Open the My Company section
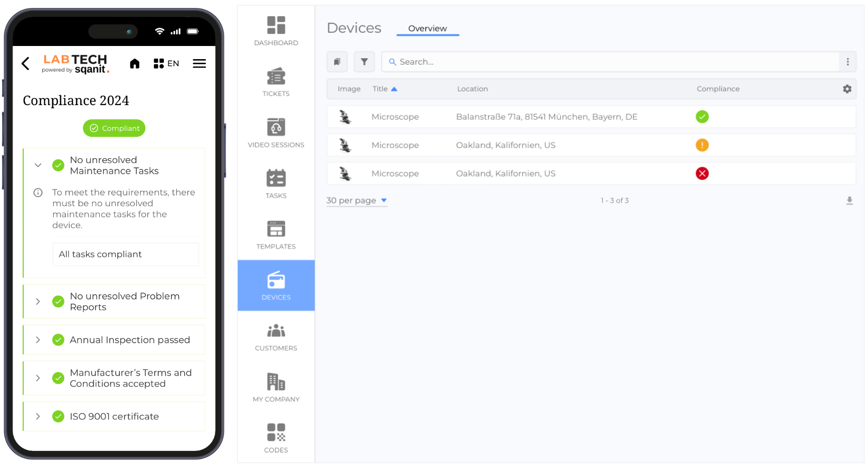Viewport: 868px width, 467px height. point(276,388)
